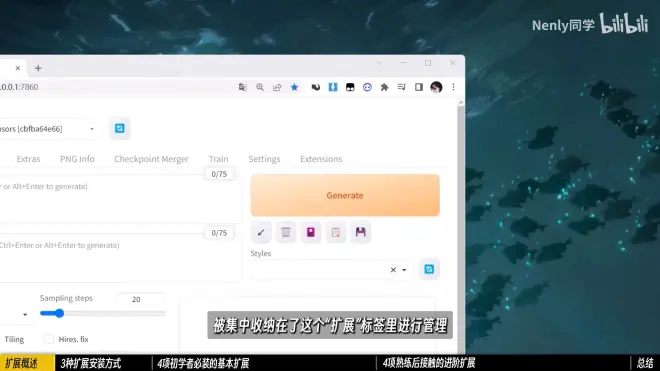Clear the selected Styles with X
Image resolution: width=660 pixels, height=371 pixels.
coord(393,270)
